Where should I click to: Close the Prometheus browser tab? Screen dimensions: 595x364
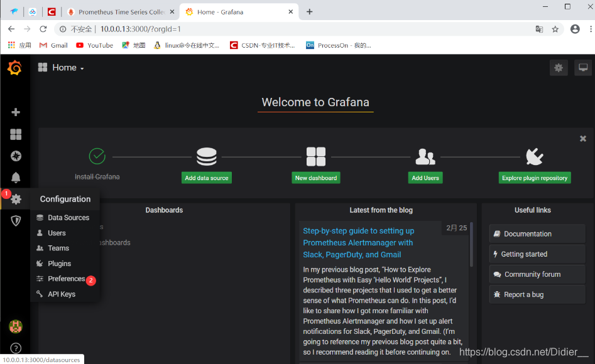(x=172, y=12)
